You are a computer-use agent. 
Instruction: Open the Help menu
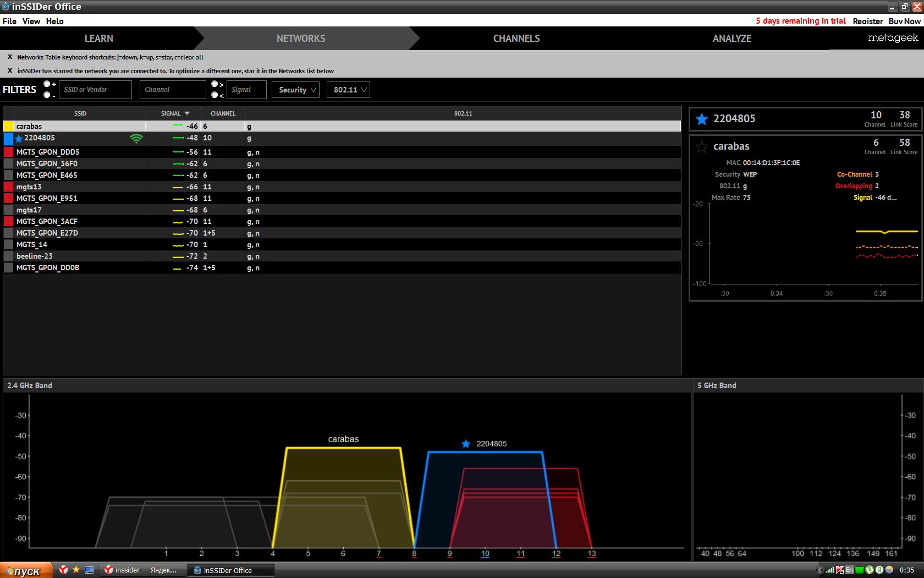(x=55, y=21)
